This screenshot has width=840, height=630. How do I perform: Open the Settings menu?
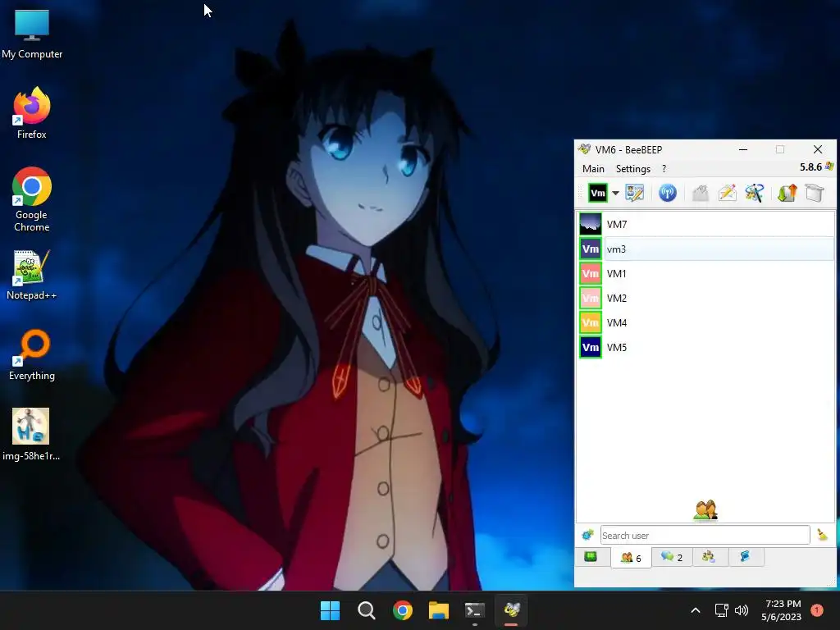click(633, 169)
